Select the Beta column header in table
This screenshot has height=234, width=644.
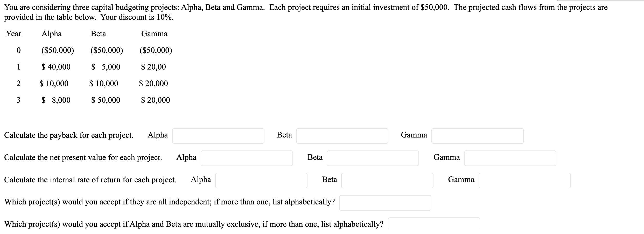[x=98, y=34]
